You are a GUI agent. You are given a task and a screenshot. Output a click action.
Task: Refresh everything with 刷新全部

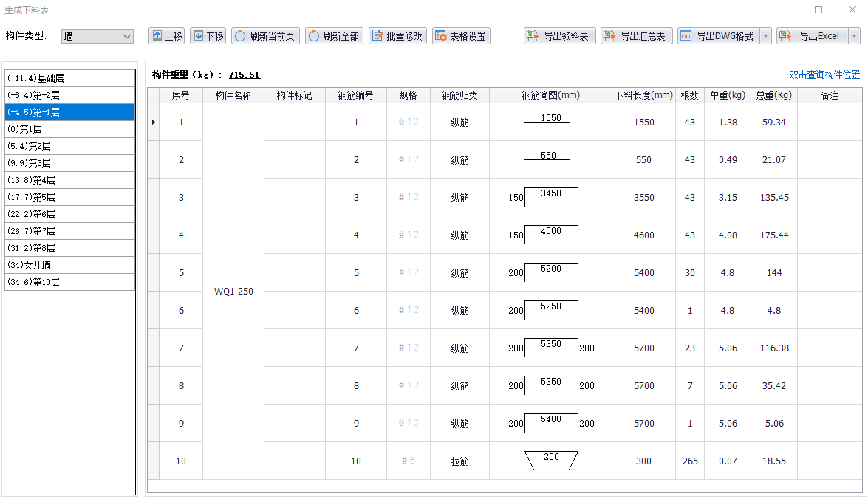point(334,36)
